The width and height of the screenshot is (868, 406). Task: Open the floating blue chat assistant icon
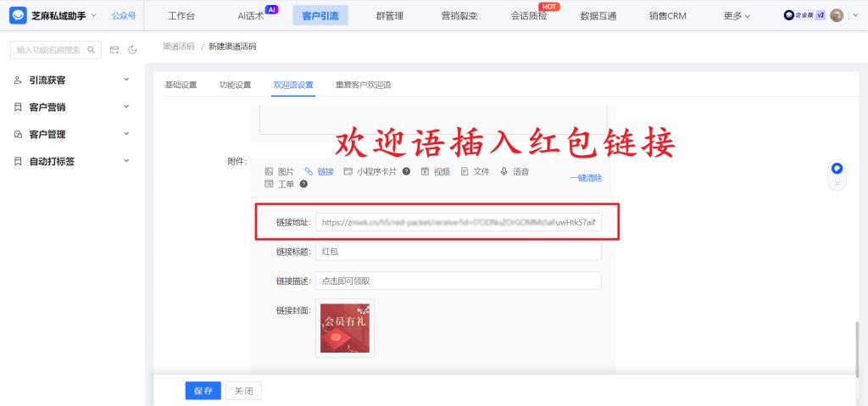pyautogui.click(x=837, y=169)
